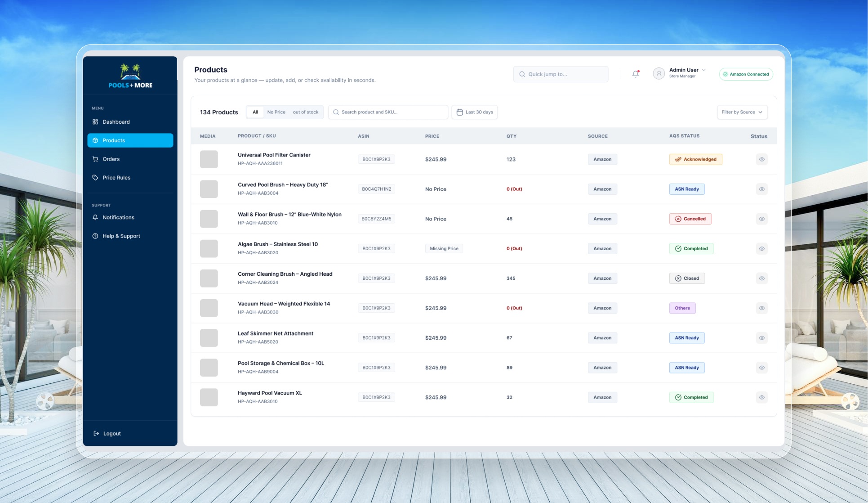Click the Logout arrow icon

(96, 434)
